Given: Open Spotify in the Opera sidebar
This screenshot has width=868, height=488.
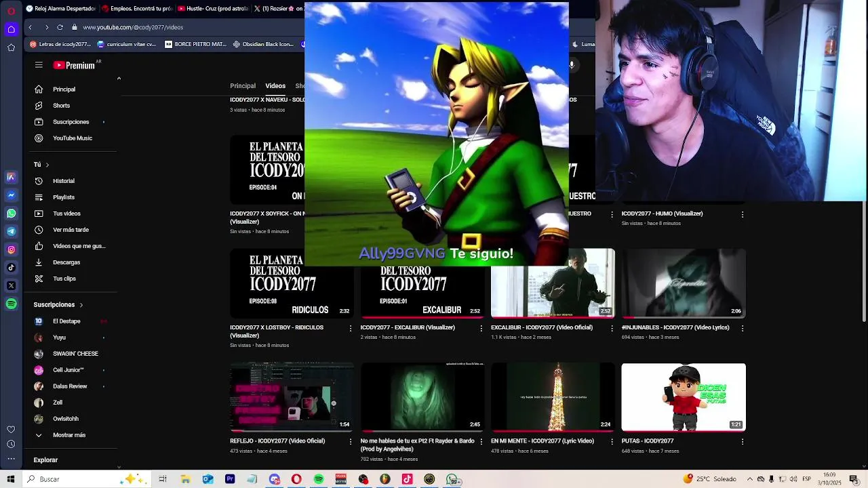Looking at the screenshot, I should (x=12, y=304).
